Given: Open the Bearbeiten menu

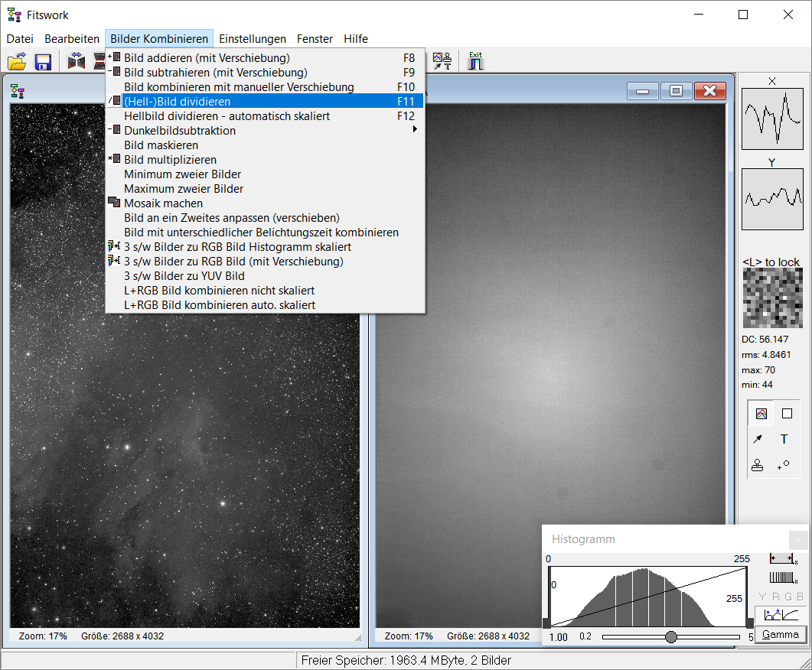Looking at the screenshot, I should 72,38.
